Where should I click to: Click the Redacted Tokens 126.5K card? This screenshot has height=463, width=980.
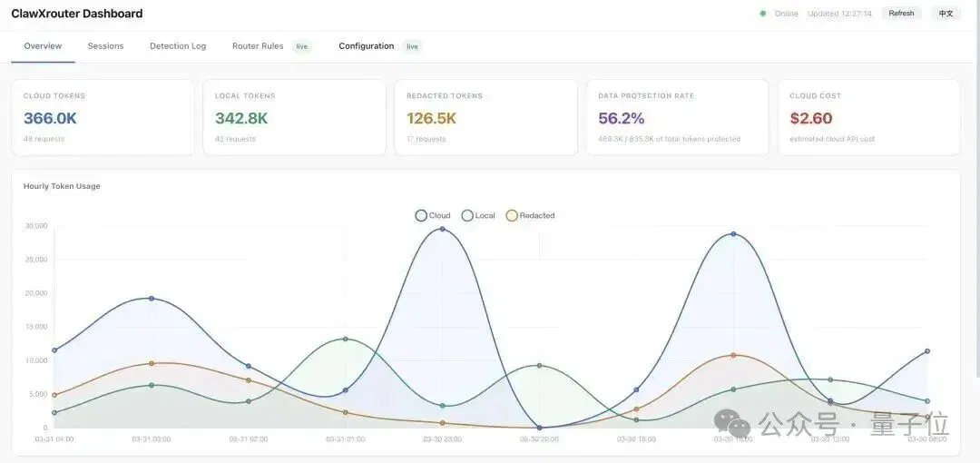486,117
